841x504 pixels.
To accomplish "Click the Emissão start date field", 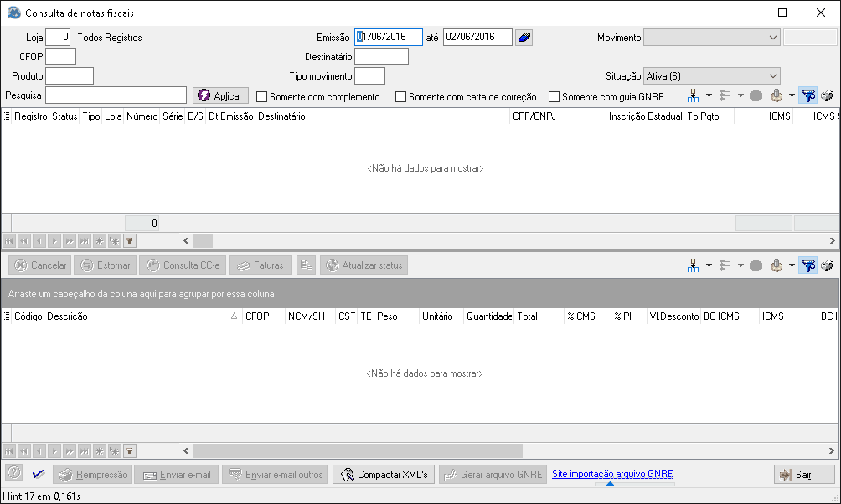I will 389,37.
